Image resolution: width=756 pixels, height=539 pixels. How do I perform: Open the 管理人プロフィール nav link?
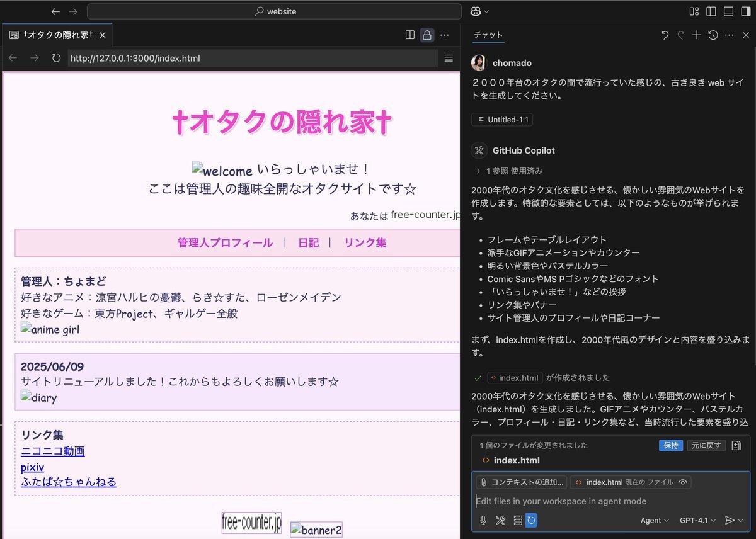[x=225, y=243]
